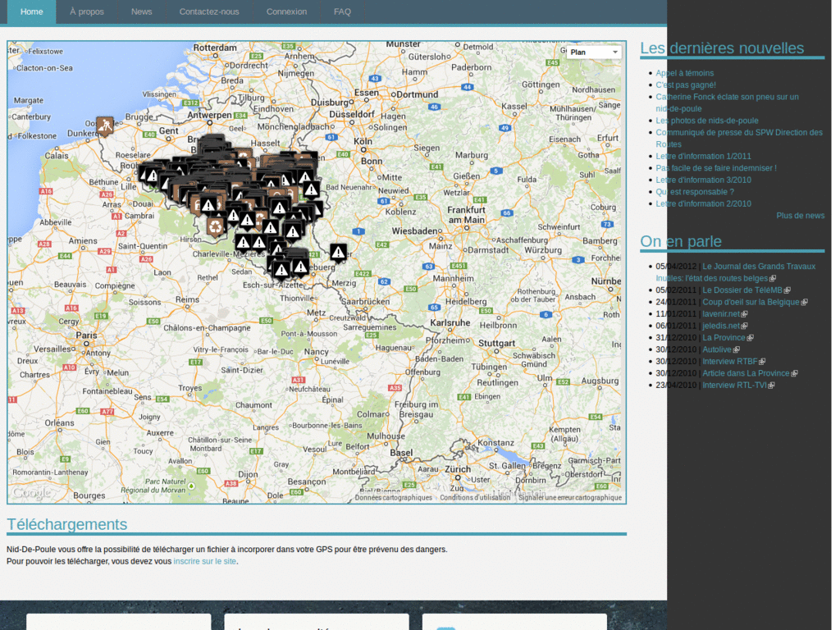Screen dimensions: 840x630
Task: Open Lettre d'information 3/2010
Action: coord(703,180)
